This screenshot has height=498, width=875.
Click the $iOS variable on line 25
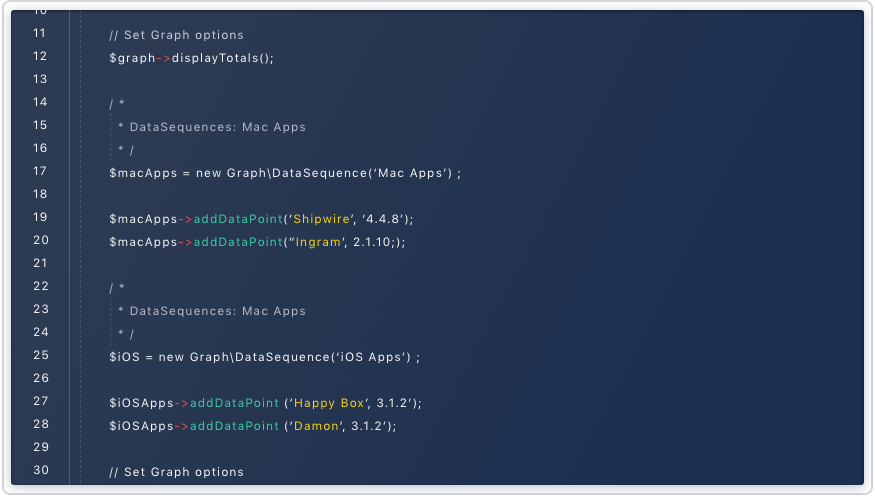point(124,357)
